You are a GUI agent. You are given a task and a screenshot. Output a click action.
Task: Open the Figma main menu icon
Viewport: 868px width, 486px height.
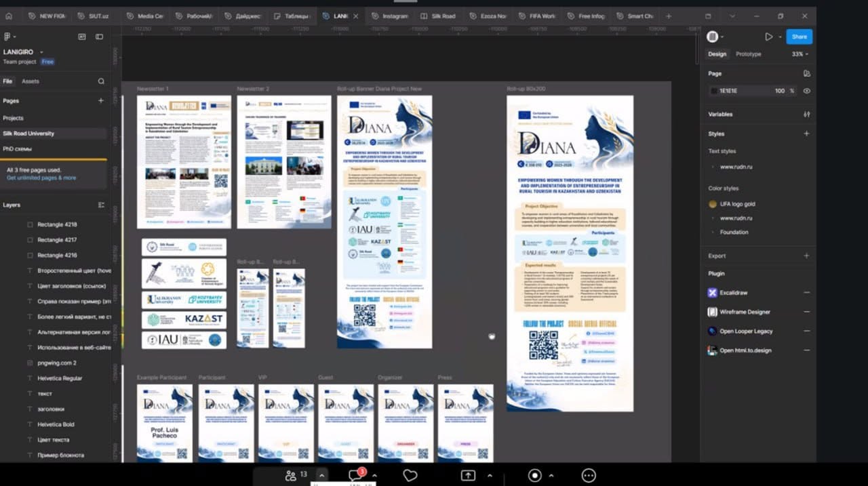point(9,37)
